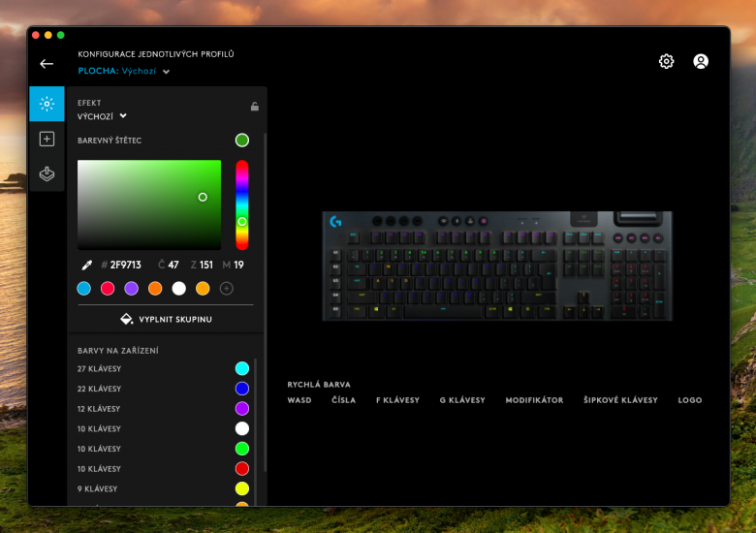Click the Vyplnit Skupinu button

pos(166,319)
